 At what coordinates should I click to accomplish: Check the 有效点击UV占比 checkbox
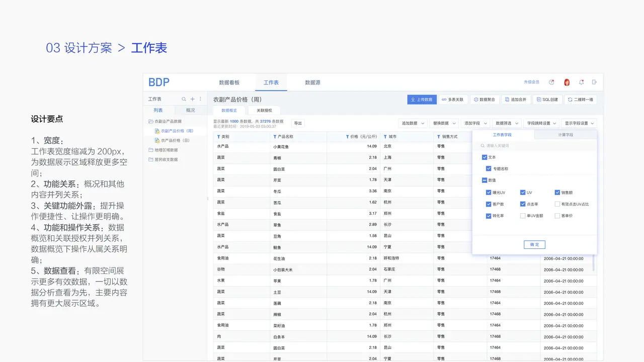tap(557, 204)
